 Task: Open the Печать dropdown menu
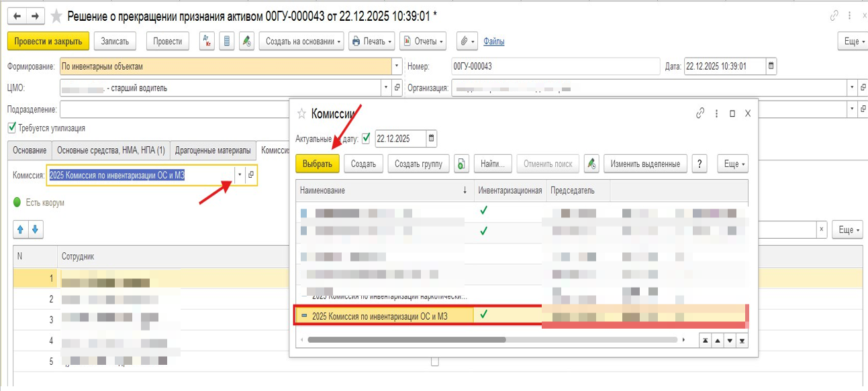(372, 42)
